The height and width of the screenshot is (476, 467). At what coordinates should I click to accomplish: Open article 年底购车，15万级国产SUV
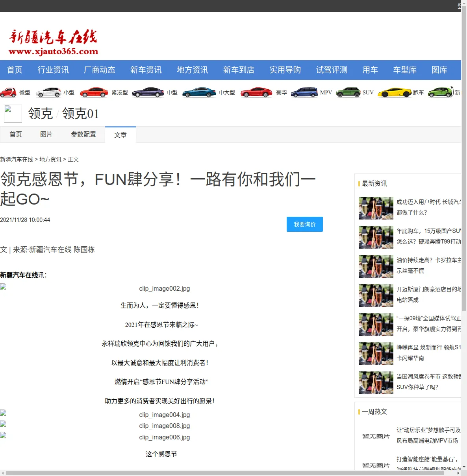(429, 236)
